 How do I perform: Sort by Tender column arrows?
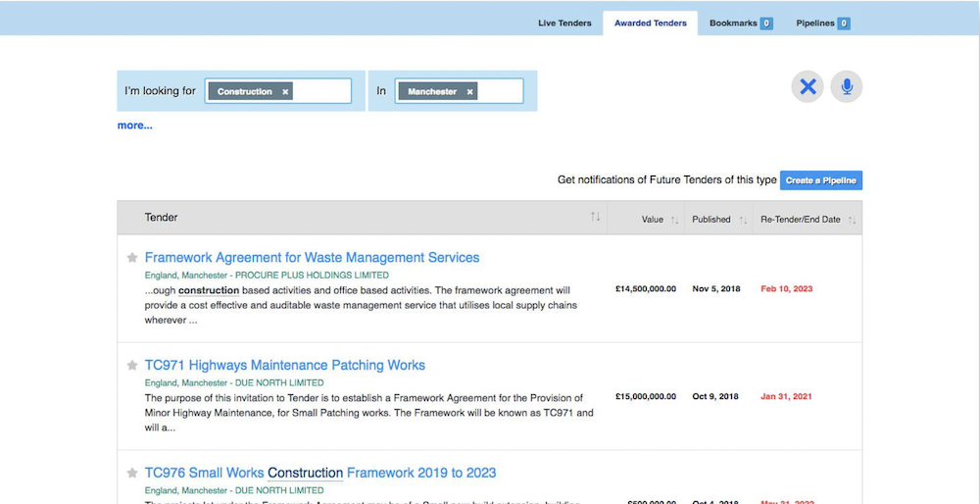595,217
